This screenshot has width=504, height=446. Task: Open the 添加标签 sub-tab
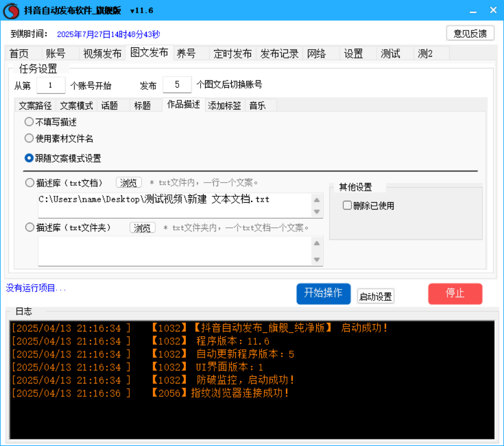225,105
